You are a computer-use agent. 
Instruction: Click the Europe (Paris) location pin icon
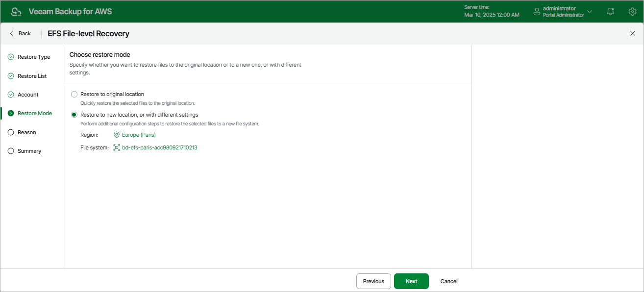[x=117, y=135]
